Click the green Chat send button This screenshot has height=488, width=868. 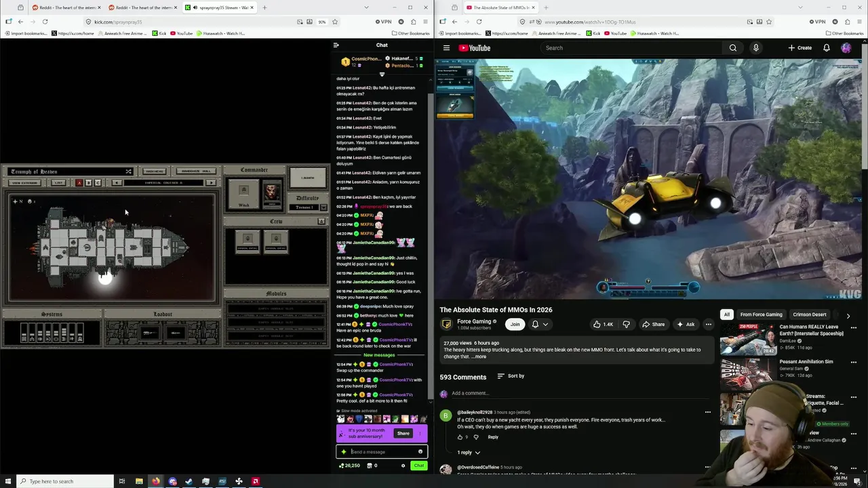pyautogui.click(x=418, y=466)
